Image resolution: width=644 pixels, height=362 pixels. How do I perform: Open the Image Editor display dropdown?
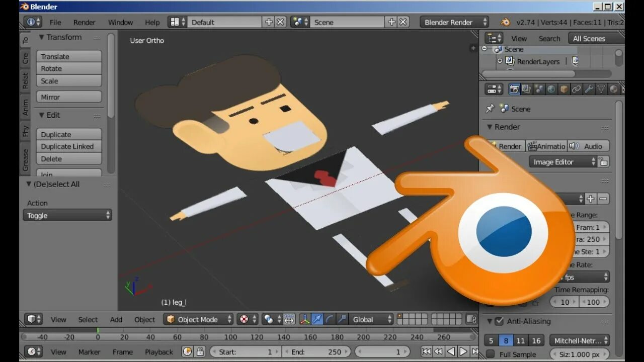[x=562, y=162]
